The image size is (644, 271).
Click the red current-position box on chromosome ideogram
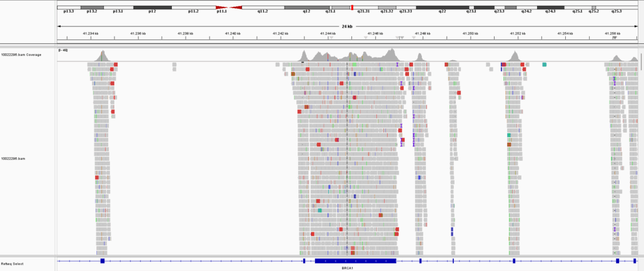[352, 7]
